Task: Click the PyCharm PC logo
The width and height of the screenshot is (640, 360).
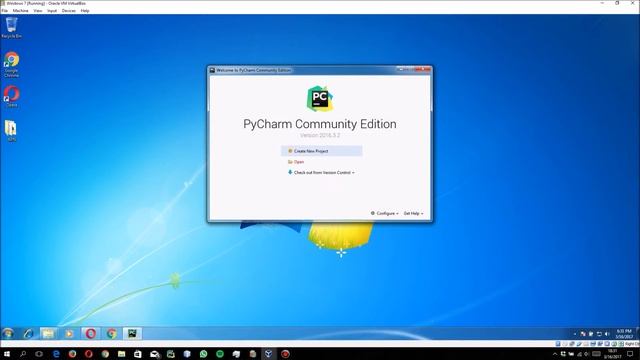Action: (x=320, y=98)
